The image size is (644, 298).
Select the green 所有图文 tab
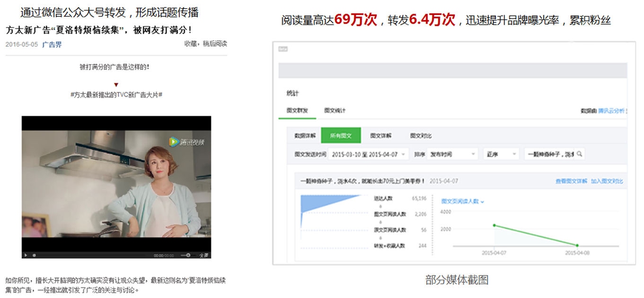[341, 135]
